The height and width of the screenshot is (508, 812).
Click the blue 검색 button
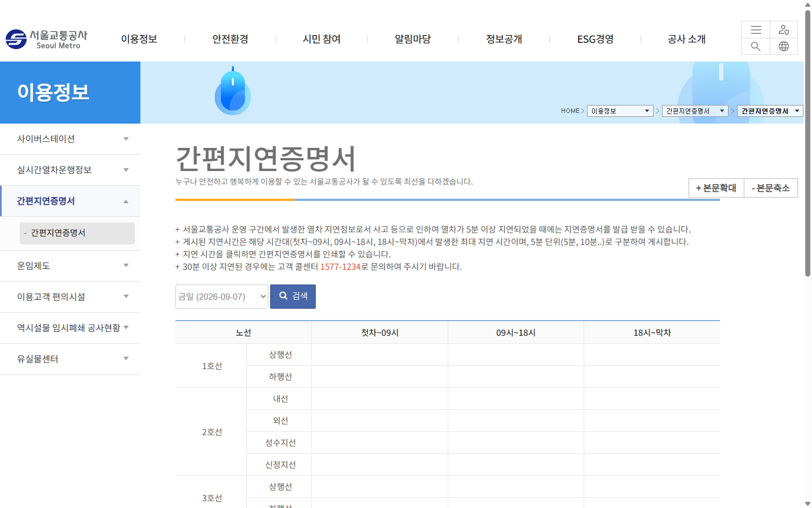click(293, 296)
